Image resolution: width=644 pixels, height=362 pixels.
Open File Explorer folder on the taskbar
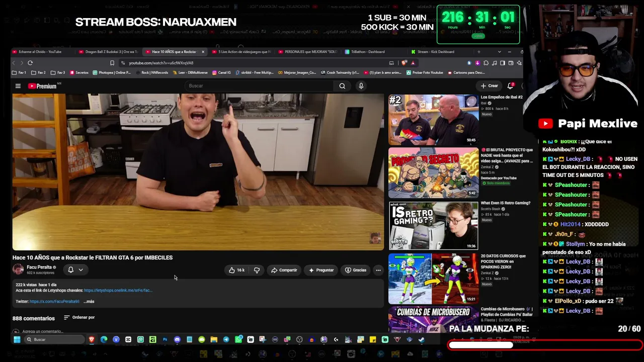(x=214, y=339)
